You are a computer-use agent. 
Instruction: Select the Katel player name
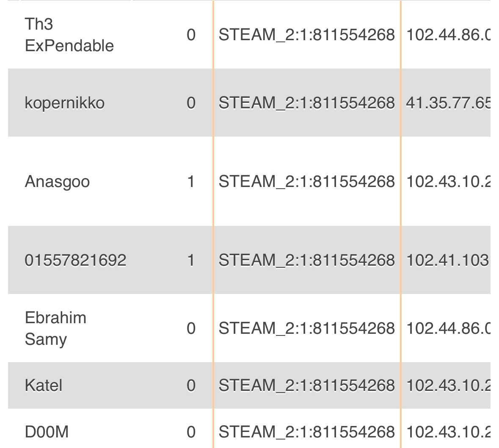tap(44, 385)
